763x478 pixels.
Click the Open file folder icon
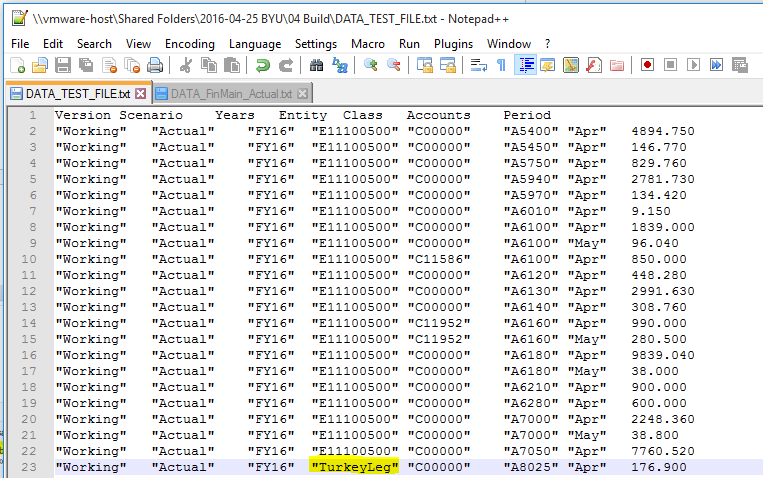(x=40, y=65)
